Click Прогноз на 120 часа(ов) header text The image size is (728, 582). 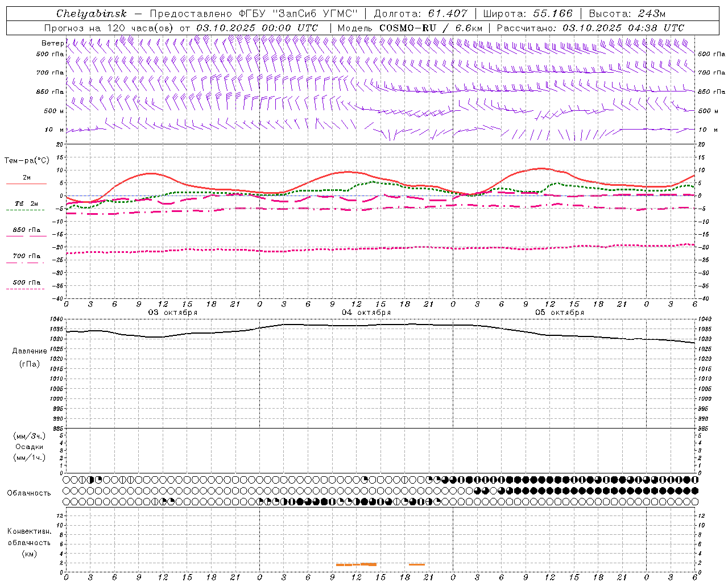tap(109, 28)
